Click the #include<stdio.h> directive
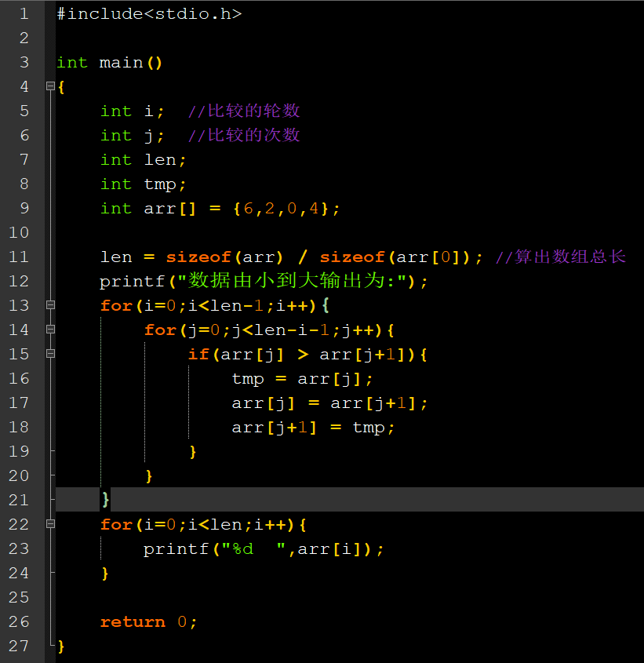 [x=149, y=14]
